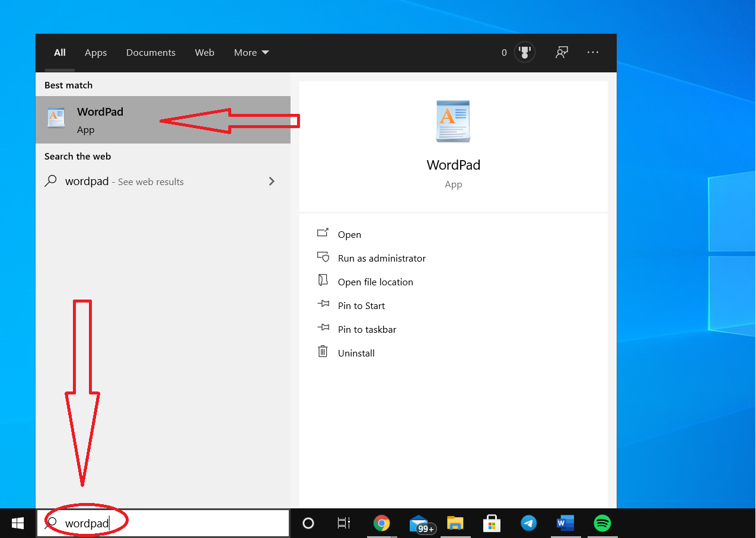Click the Cortana circle icon
Image resolution: width=756 pixels, height=538 pixels.
(308, 523)
